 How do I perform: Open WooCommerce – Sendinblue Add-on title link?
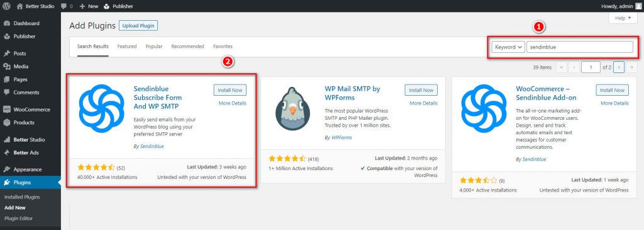[547, 93]
